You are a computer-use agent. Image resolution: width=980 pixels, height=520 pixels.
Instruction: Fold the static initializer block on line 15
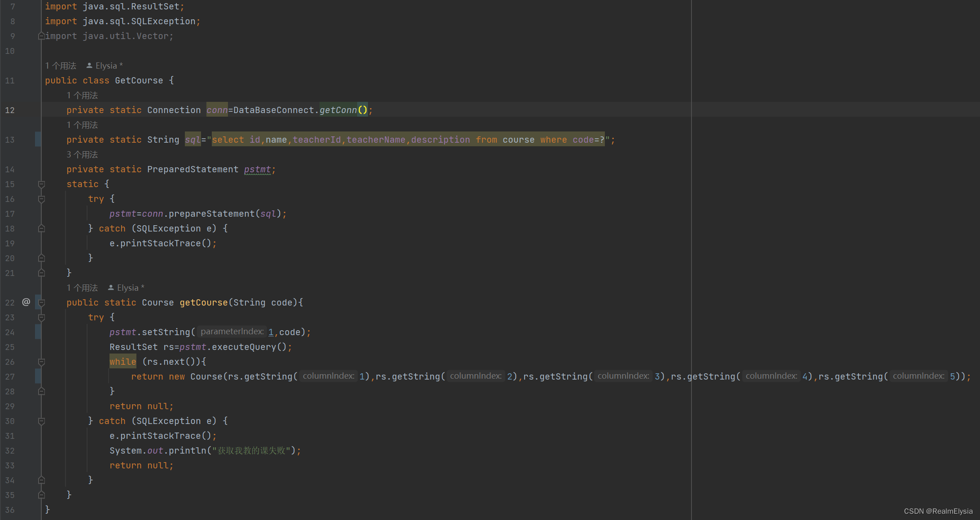click(41, 184)
